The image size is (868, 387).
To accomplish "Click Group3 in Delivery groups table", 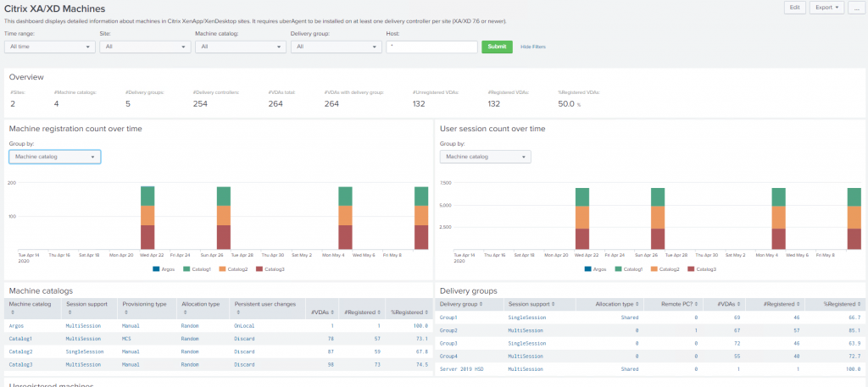I will (x=449, y=343).
